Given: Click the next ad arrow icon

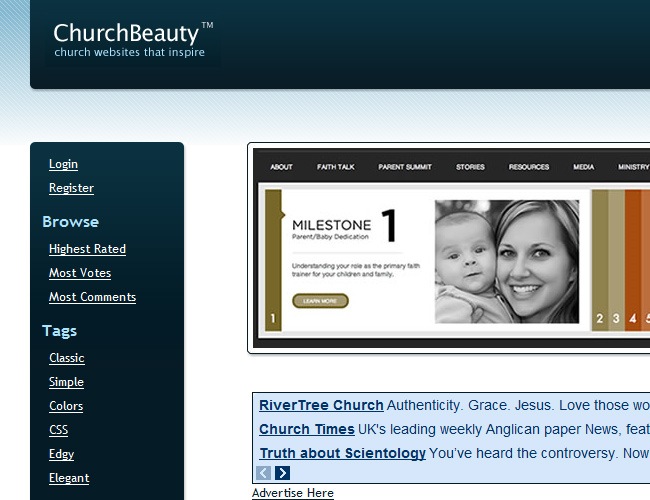Looking at the screenshot, I should (282, 473).
